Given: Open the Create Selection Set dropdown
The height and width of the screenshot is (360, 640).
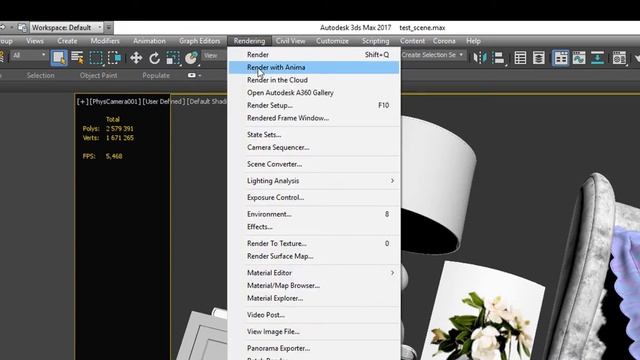Looking at the screenshot, I should pos(433,55).
